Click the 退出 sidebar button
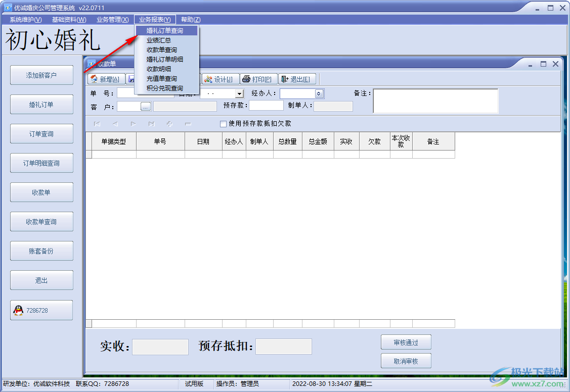This screenshot has width=570, height=392. (41, 280)
